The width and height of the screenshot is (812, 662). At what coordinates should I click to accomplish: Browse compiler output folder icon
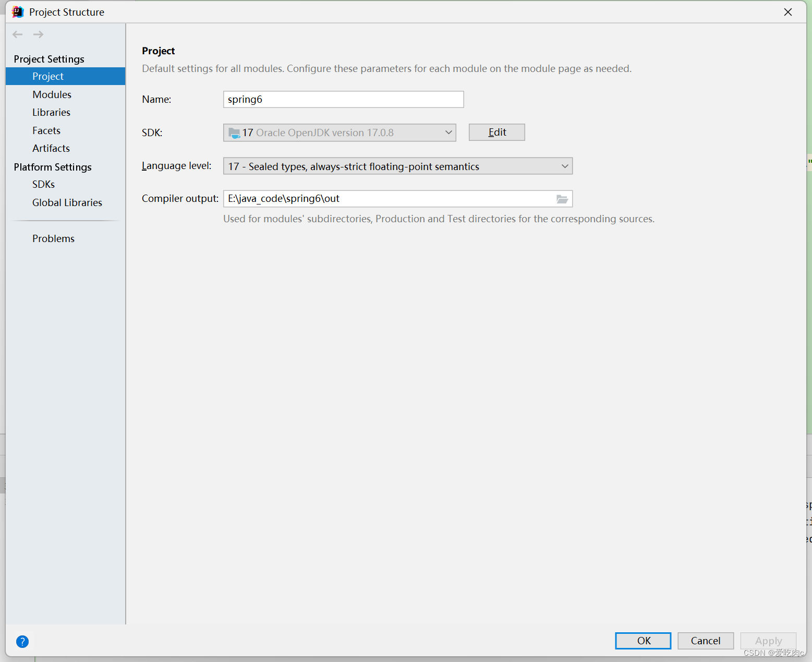(562, 199)
